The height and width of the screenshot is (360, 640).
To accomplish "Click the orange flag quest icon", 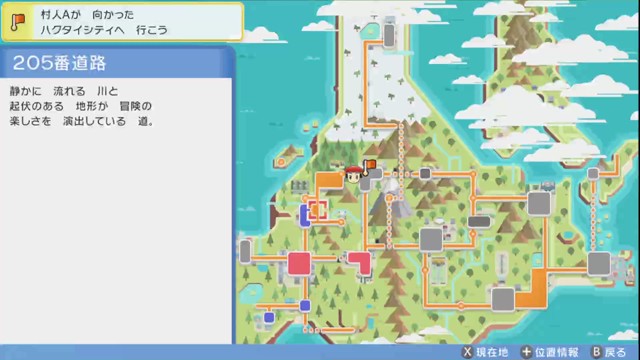I will coord(18,22).
